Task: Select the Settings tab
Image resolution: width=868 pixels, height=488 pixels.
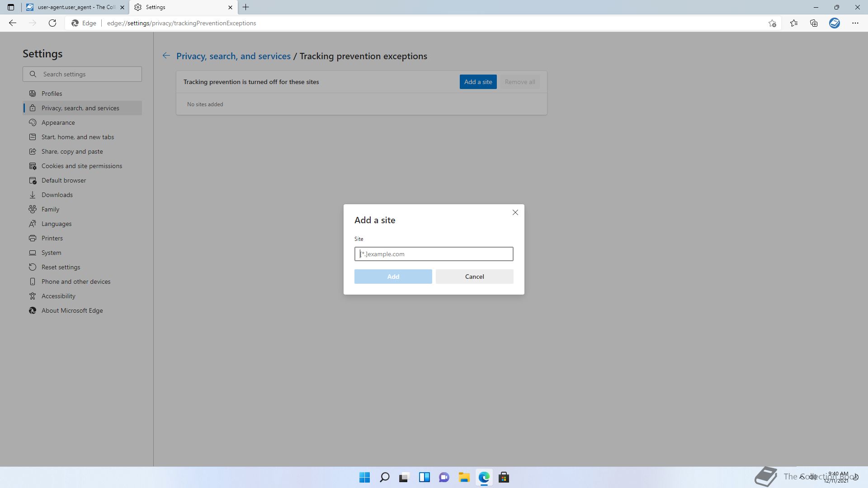Action: (x=183, y=7)
